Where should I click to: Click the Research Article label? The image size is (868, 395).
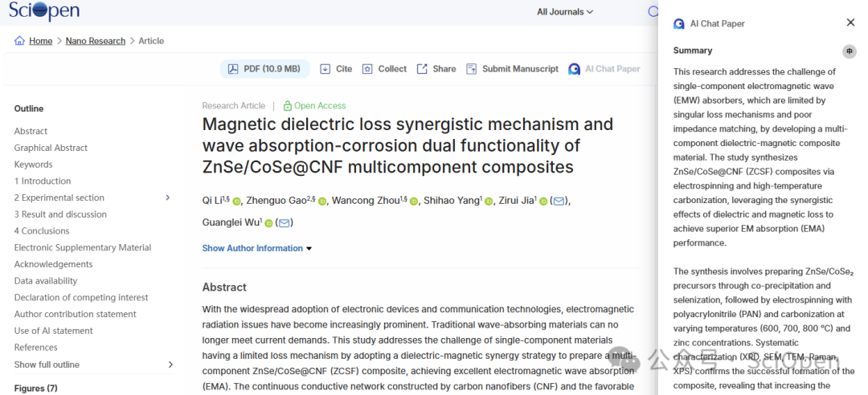[x=234, y=105]
